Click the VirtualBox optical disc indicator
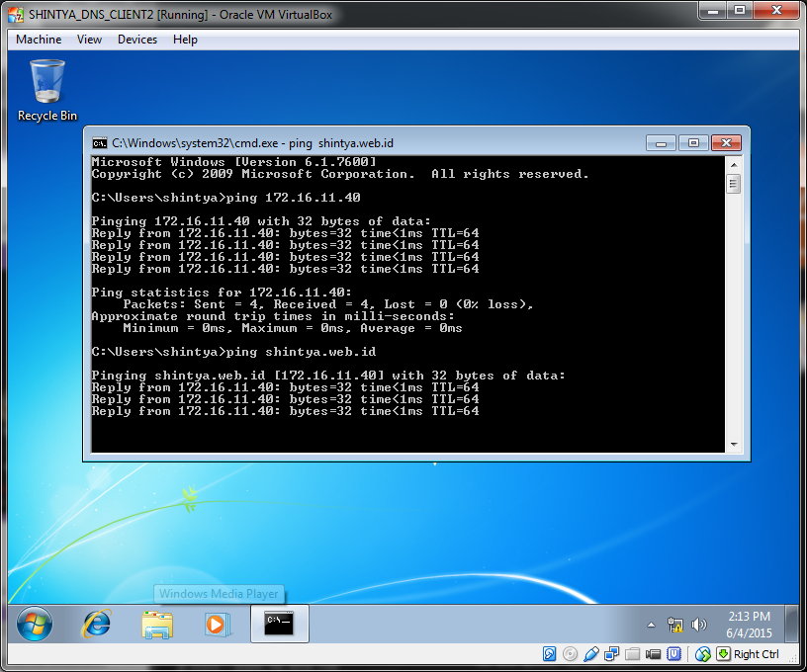Screen dimensions: 807x672 (x=570, y=654)
